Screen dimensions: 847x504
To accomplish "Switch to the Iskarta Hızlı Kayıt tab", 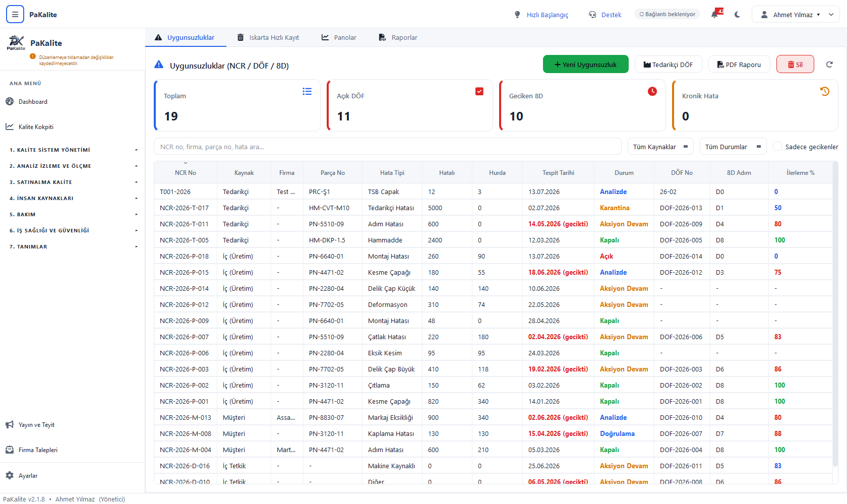I will coord(268,37).
